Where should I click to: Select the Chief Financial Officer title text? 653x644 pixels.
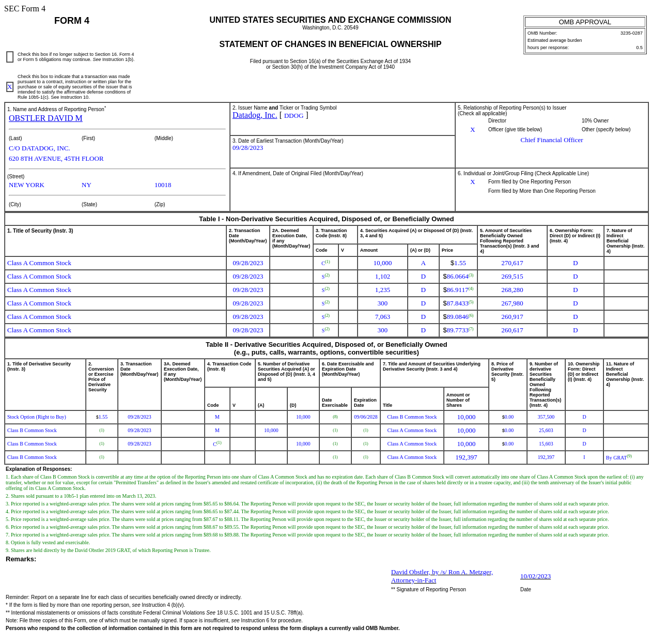(552, 140)
